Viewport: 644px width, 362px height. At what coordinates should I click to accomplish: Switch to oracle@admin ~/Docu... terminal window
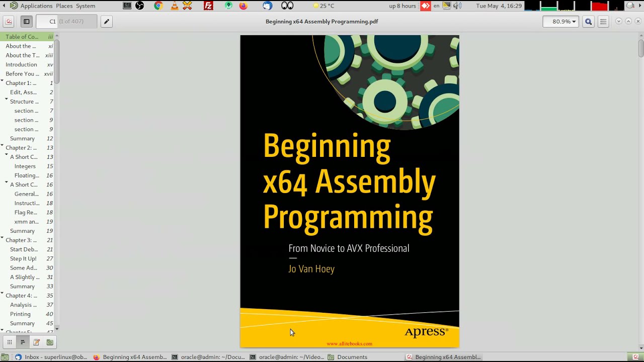208,357
